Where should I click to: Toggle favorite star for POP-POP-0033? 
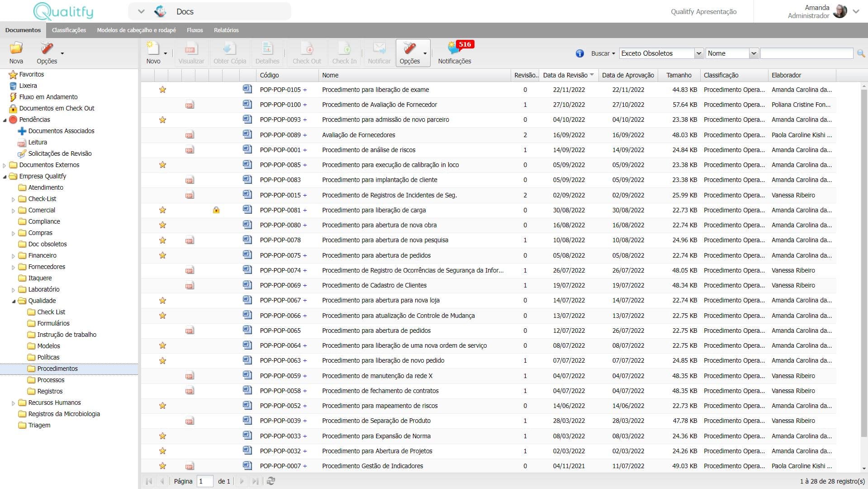(x=162, y=436)
